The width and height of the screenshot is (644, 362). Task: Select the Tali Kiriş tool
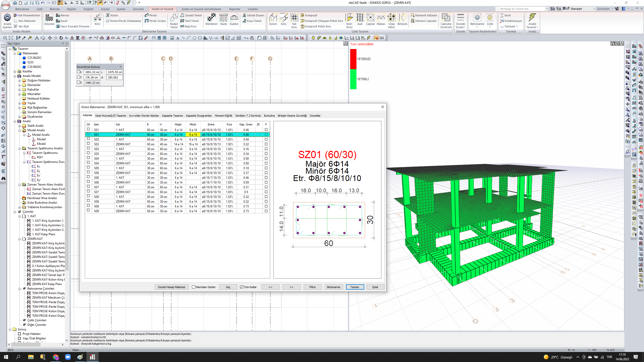coord(294,21)
